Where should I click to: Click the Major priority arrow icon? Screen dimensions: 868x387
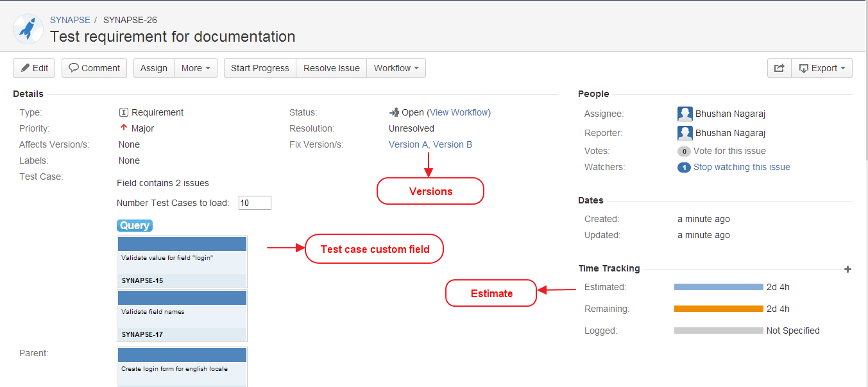[124, 128]
